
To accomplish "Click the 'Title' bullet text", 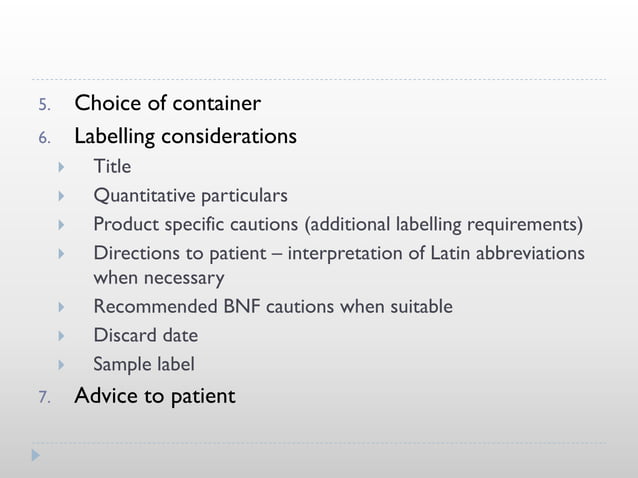I will coord(112,166).
